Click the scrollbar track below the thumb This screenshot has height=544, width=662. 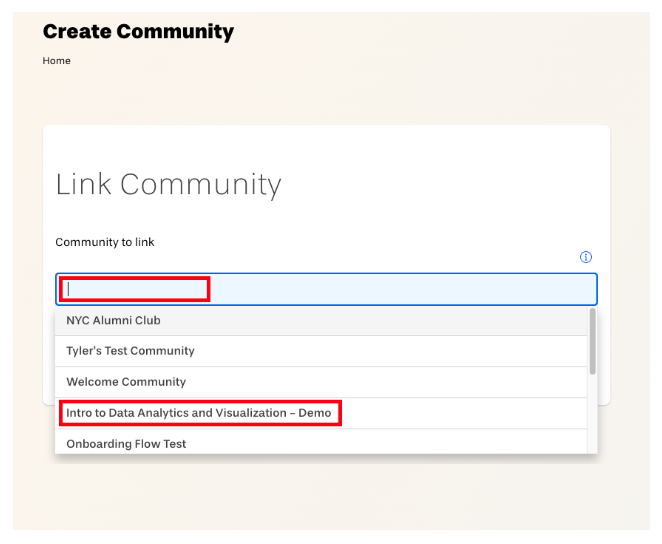click(593, 414)
